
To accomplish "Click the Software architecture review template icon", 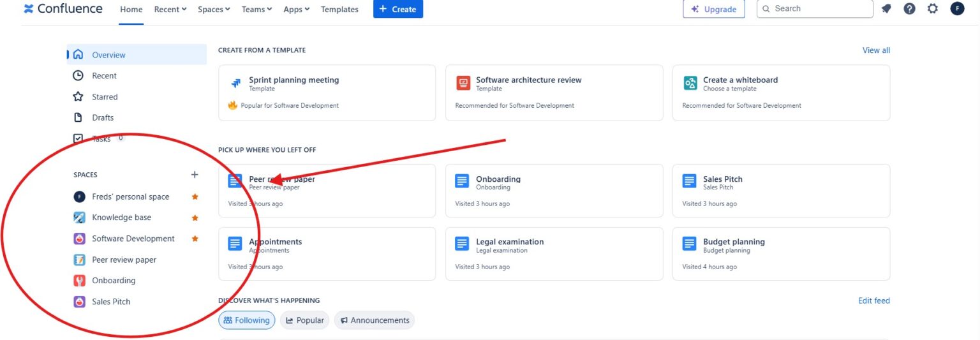I will click(463, 83).
